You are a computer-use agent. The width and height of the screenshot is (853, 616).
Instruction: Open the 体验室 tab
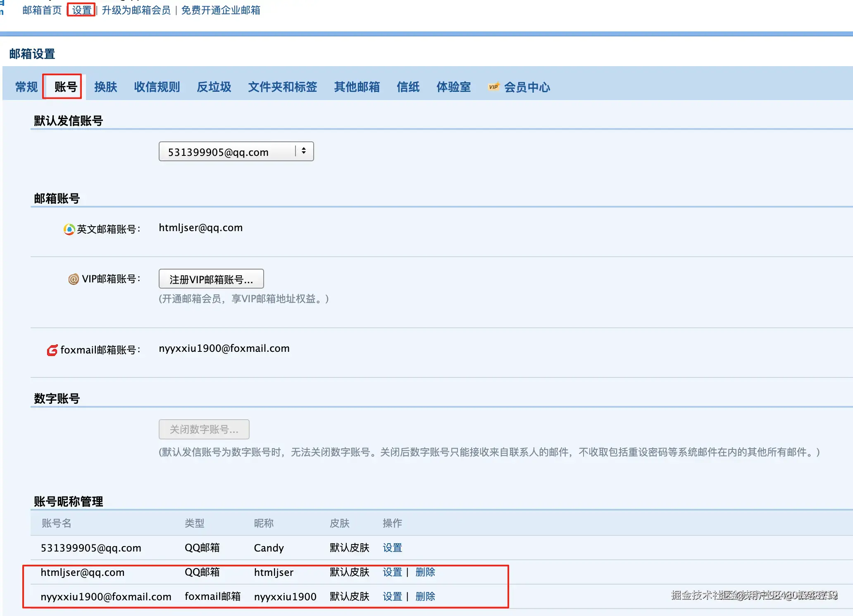[453, 87]
